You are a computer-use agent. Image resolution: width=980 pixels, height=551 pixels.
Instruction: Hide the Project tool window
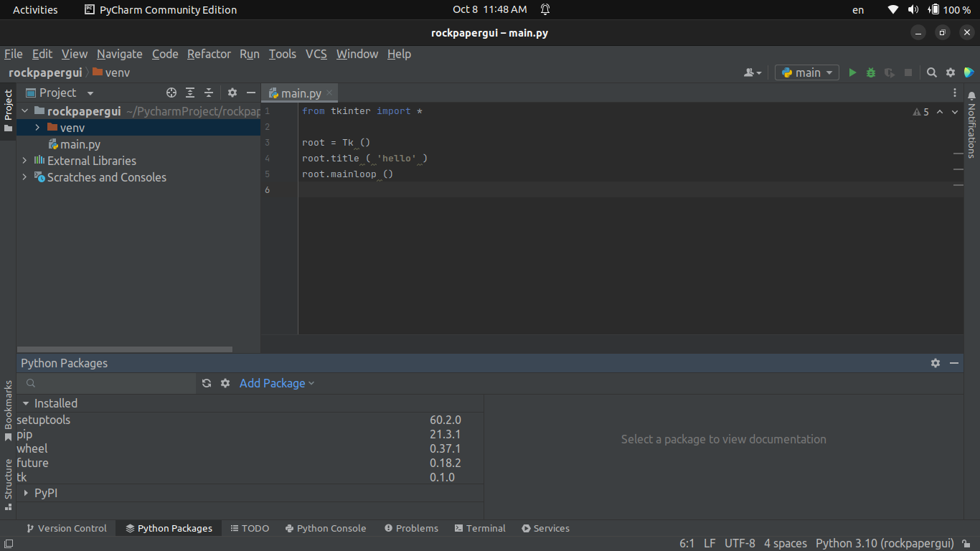click(251, 93)
